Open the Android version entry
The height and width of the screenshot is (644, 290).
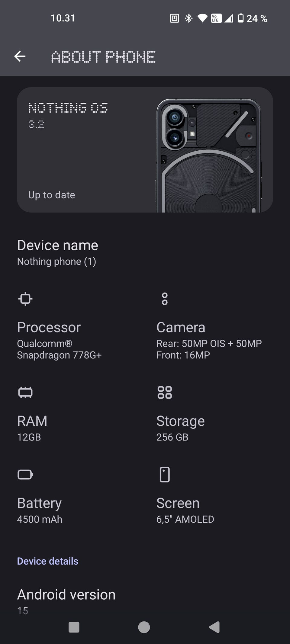pyautogui.click(x=66, y=601)
